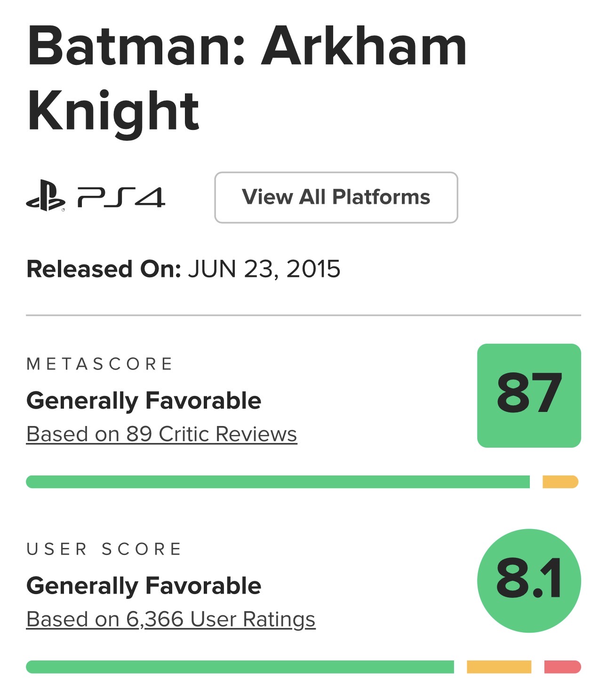Viewport: 607px width, 700px height.
Task: Click the PS4 wordmark text
Action: 121,197
